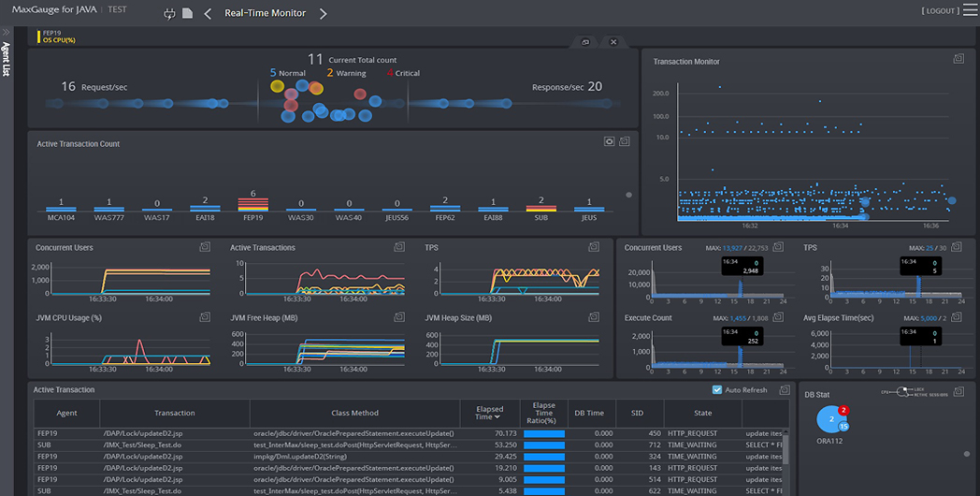Screen dimensions: 980x496
Task: Click the row with SID 712
Action: pos(410,445)
